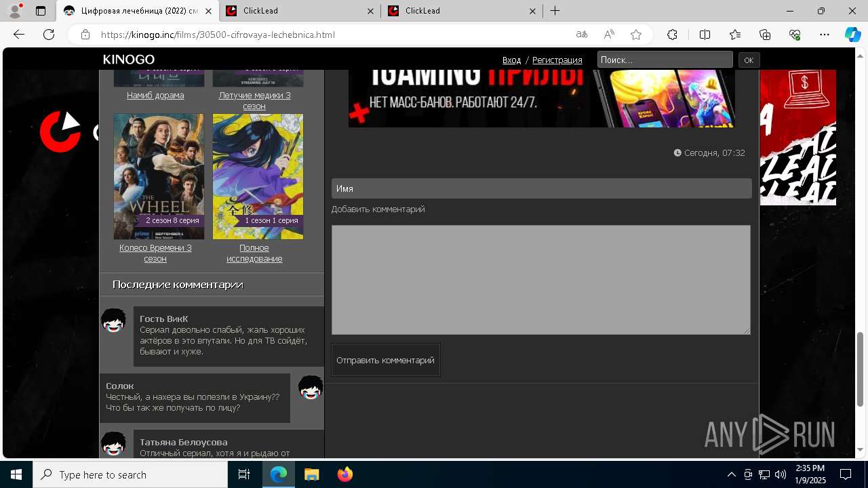Open the translate page icon

coord(582,35)
